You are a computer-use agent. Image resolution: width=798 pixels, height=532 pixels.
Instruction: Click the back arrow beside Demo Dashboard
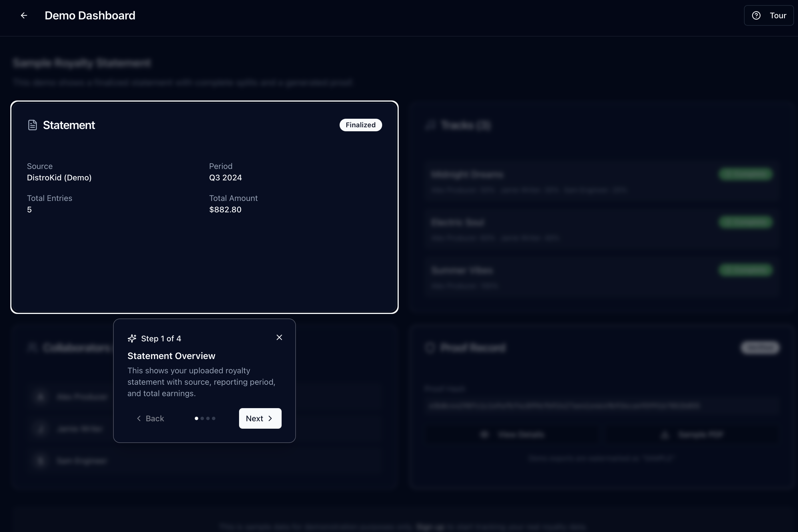tap(24, 15)
